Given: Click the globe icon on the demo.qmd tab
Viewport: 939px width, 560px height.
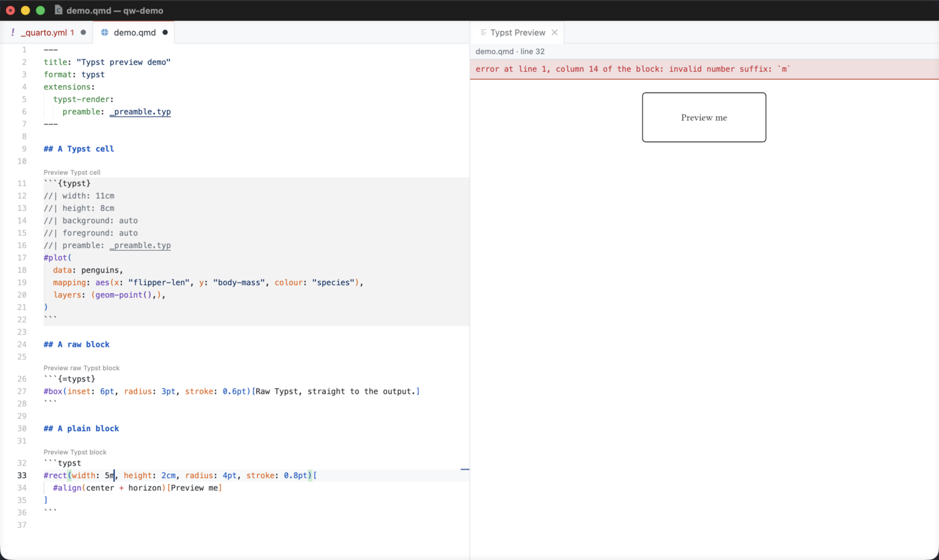Looking at the screenshot, I should pos(105,32).
